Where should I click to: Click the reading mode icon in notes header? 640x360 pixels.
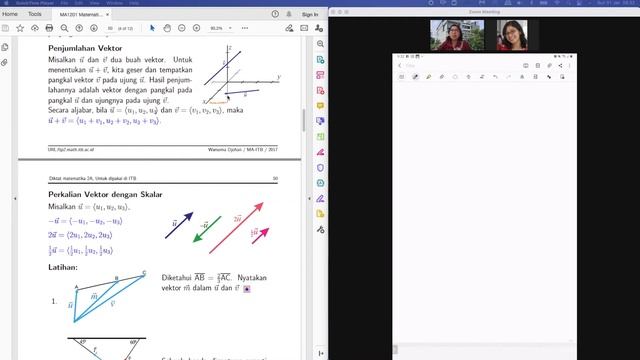526,66
